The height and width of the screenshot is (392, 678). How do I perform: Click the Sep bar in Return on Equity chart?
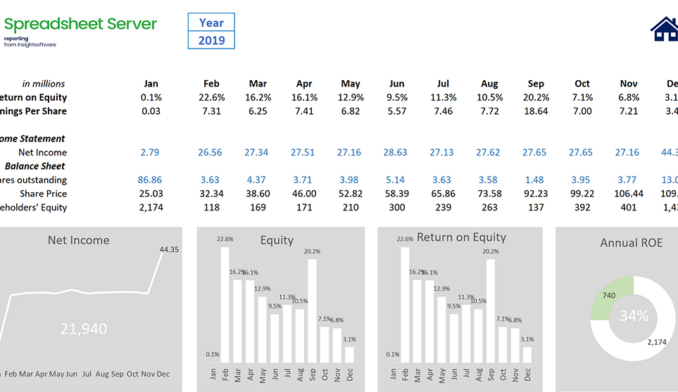[491, 311]
